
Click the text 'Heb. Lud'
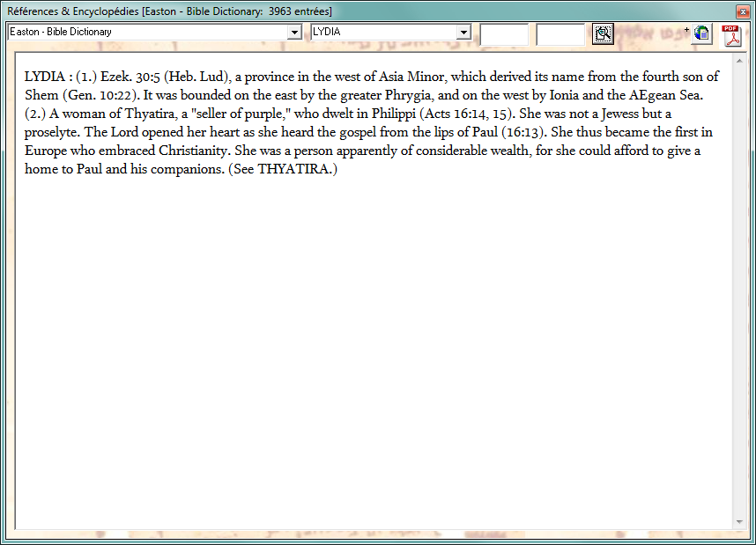click(x=196, y=77)
